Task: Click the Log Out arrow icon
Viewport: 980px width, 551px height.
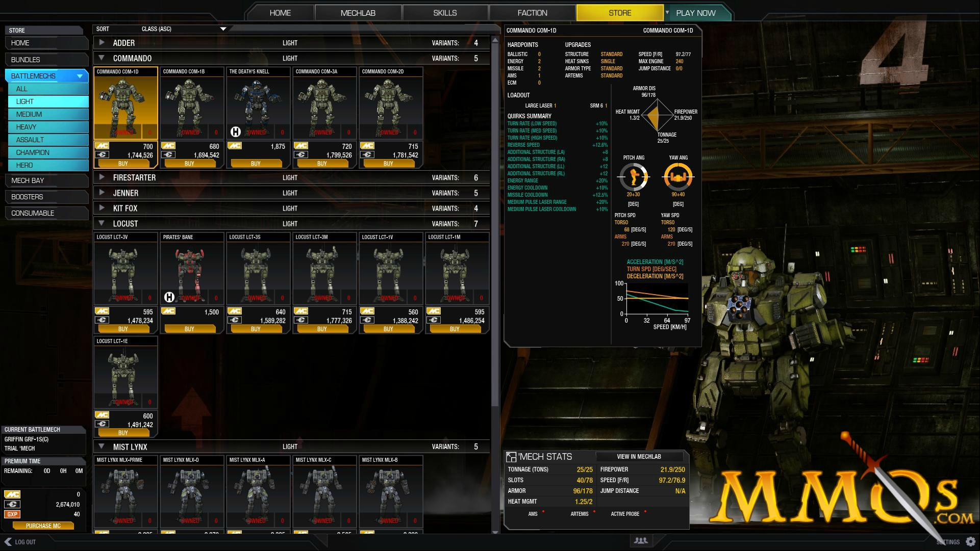Action: point(8,541)
